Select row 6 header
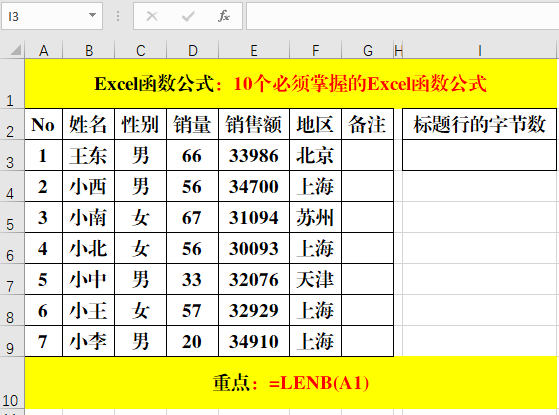Image resolution: width=559 pixels, height=415 pixels. click(x=12, y=249)
